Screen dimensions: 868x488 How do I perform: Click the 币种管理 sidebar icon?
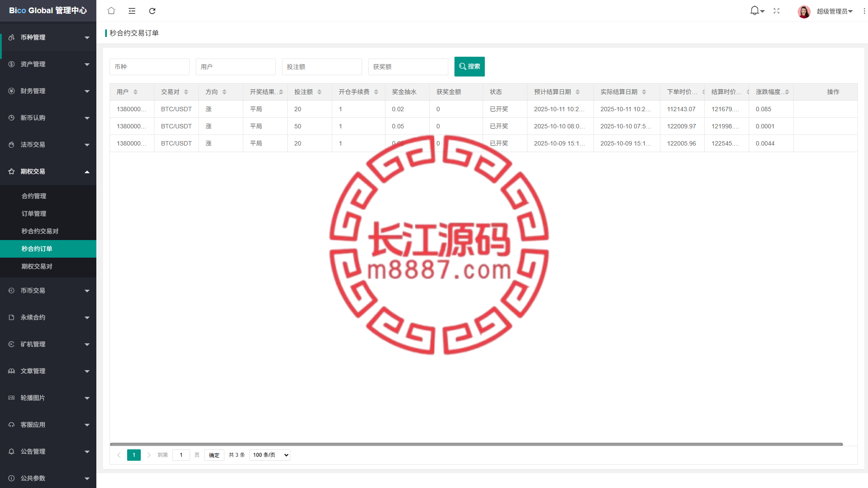pos(11,37)
